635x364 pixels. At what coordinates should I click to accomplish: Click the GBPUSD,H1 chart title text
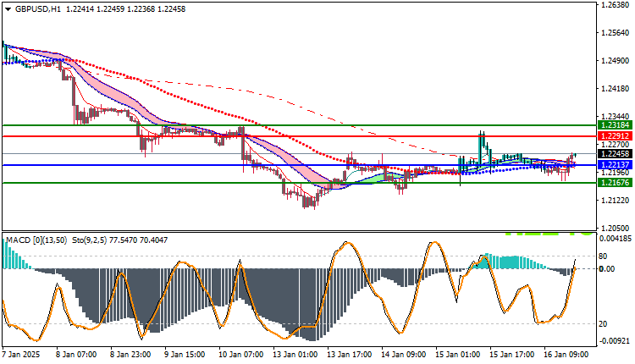[x=37, y=9]
